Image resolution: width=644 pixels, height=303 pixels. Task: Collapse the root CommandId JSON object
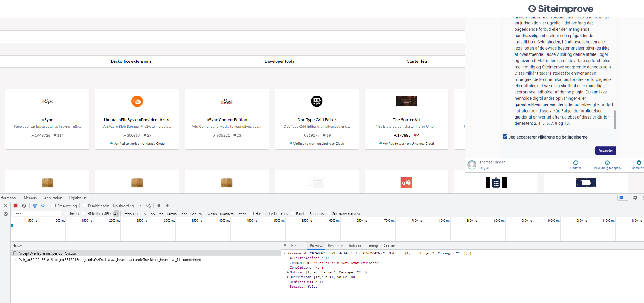click(284, 253)
